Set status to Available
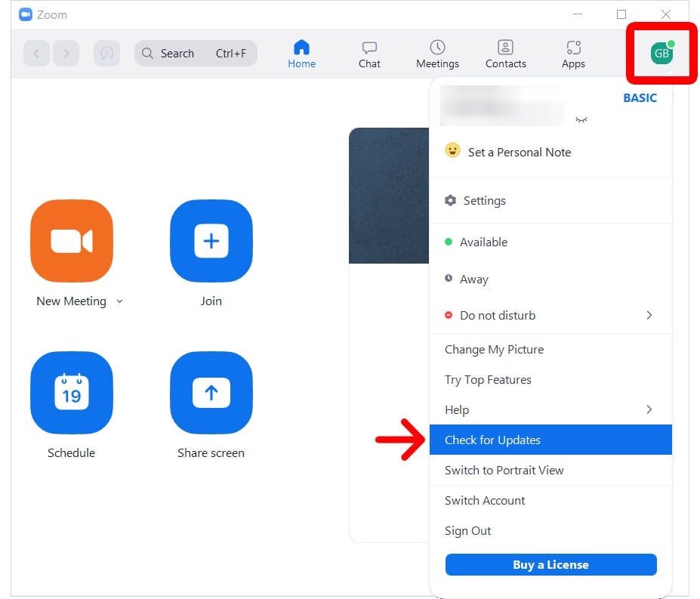Image resolution: width=700 pixels, height=599 pixels. tap(483, 242)
